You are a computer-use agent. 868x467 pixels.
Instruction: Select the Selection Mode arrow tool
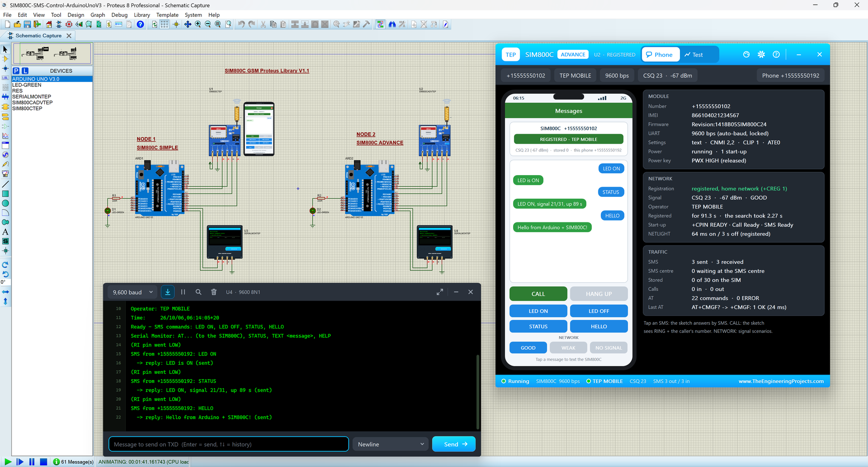pyautogui.click(x=5, y=49)
